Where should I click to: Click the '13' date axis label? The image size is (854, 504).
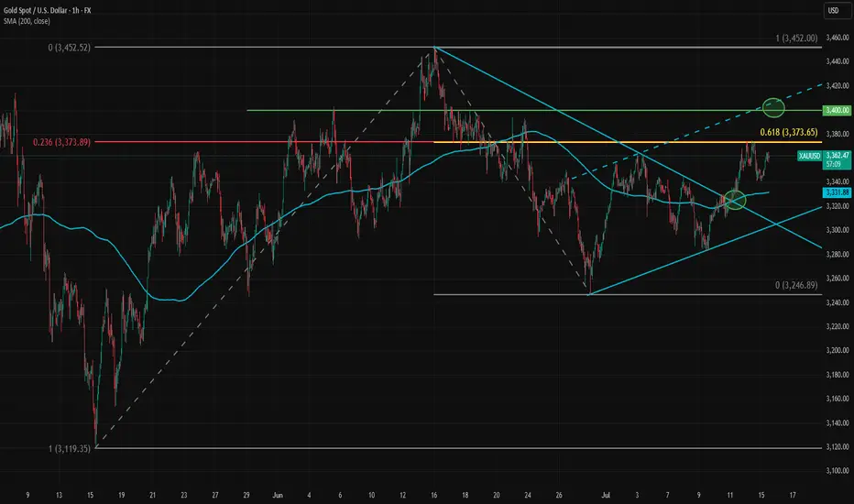coord(59,495)
